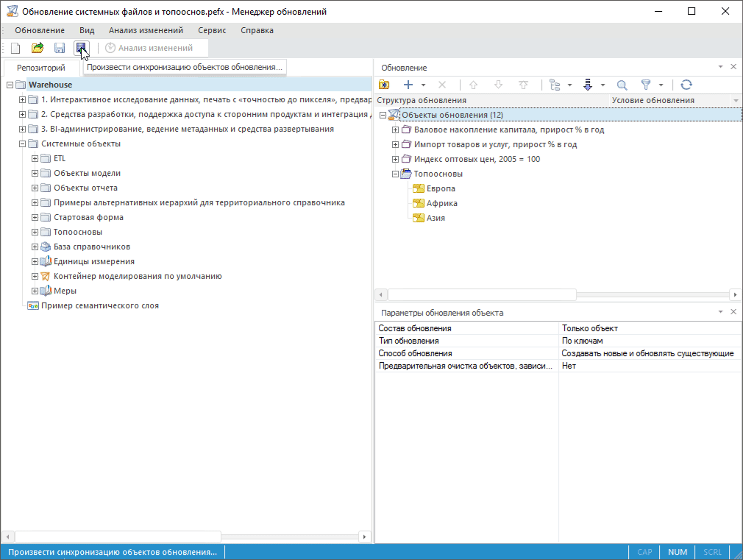Click the Анализ изменений toolbar button

[149, 48]
